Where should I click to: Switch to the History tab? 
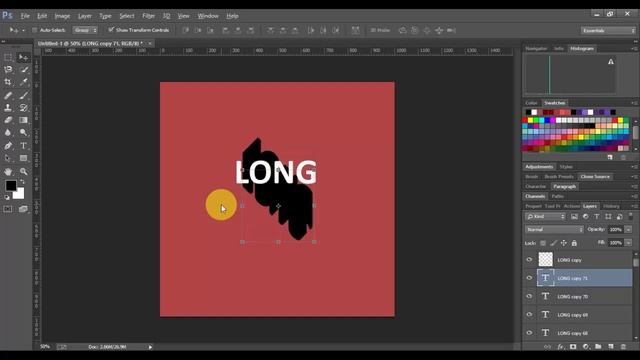[611, 206]
